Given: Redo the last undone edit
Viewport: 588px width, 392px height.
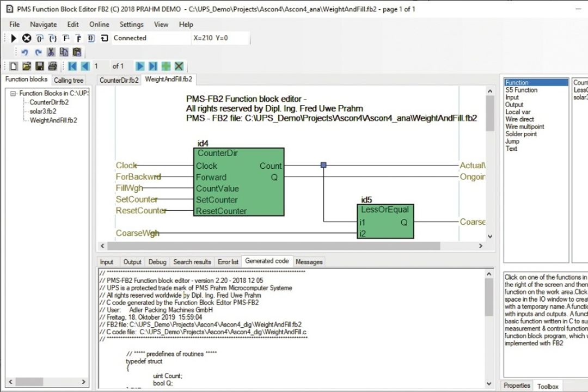Looking at the screenshot, I should click(38, 52).
